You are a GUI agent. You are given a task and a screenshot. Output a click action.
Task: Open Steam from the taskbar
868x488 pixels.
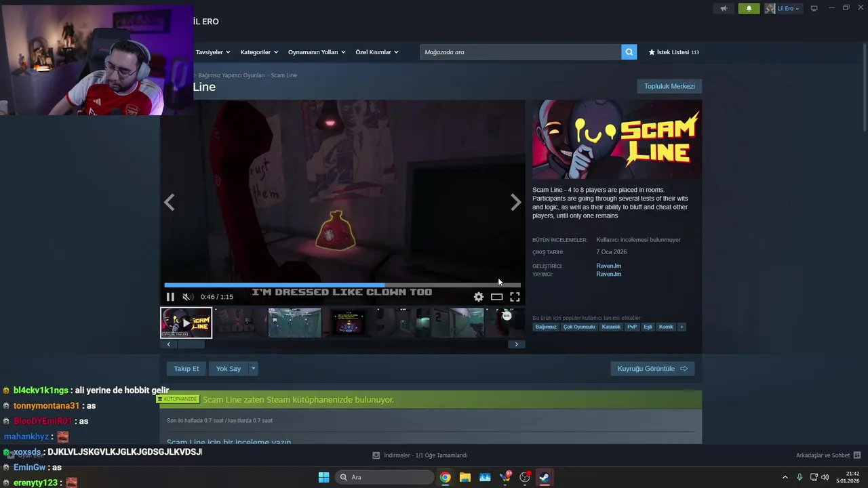545,477
